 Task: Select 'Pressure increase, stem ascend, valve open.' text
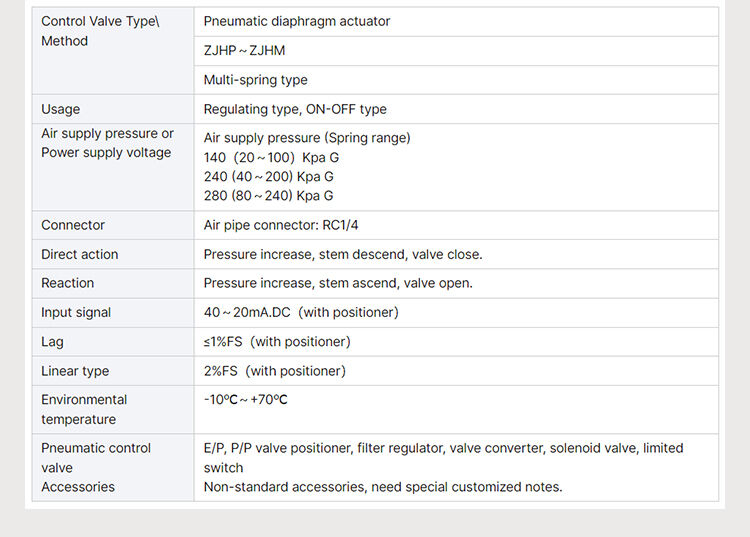[x=338, y=283]
